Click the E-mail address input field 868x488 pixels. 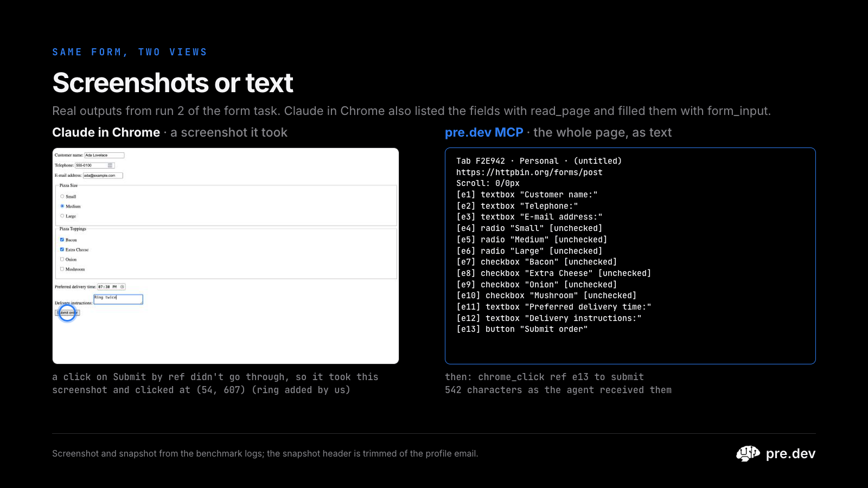pos(103,176)
